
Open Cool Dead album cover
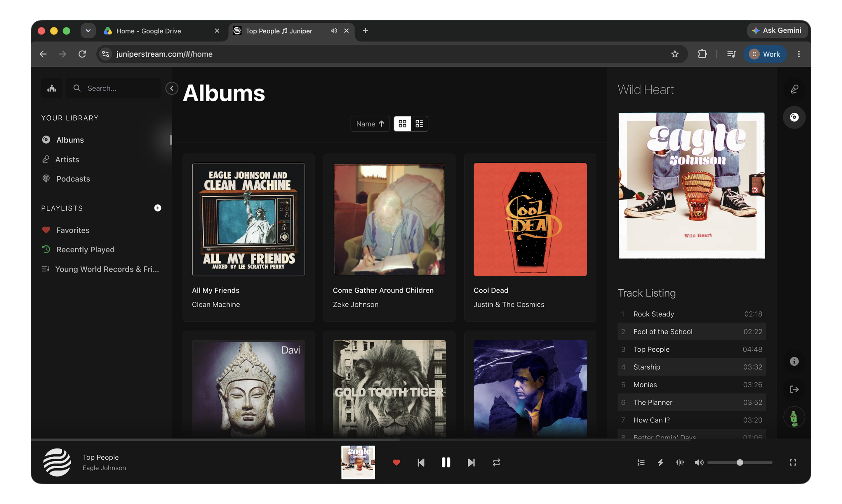click(530, 219)
